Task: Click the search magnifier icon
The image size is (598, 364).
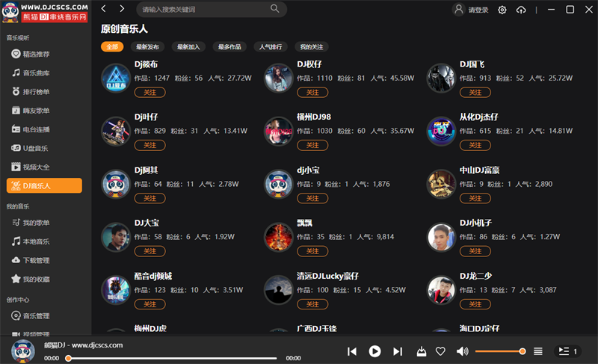Action: [x=274, y=9]
